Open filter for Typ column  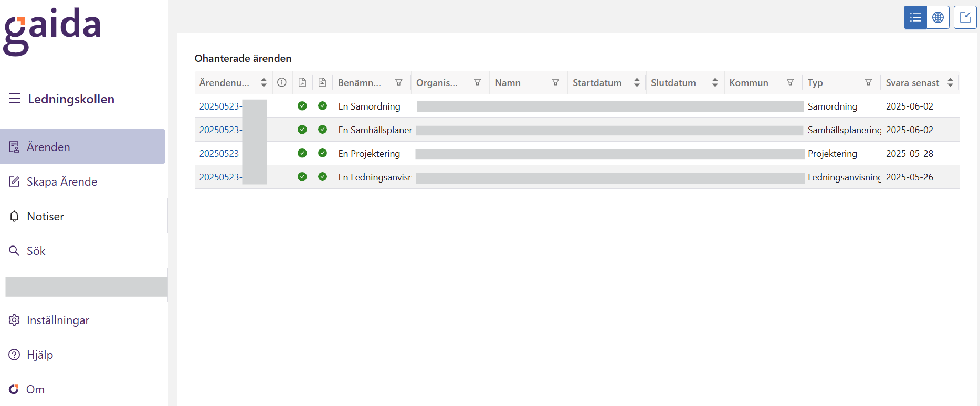(868, 82)
